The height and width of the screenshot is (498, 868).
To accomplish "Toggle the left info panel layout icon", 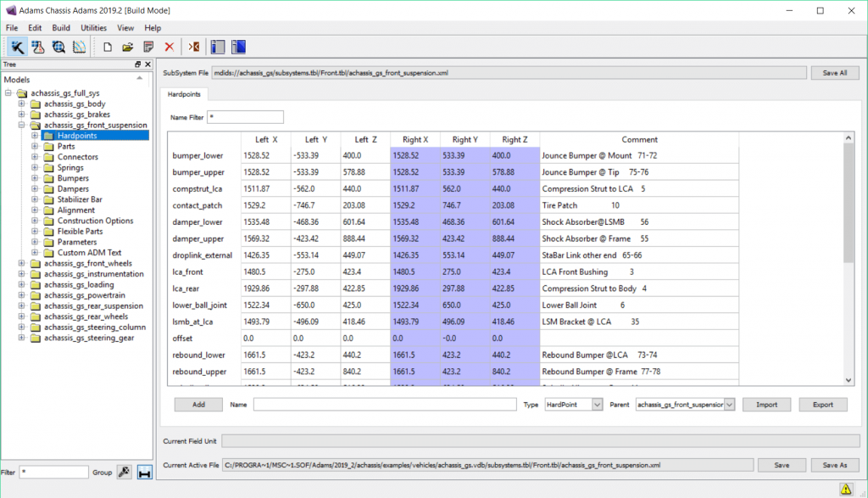I will click(218, 48).
